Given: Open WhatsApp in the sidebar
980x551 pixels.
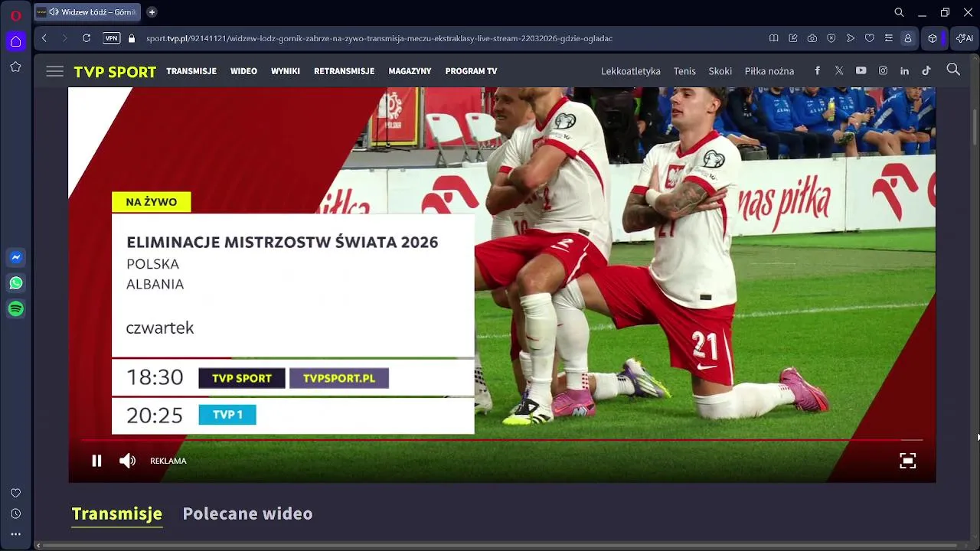Looking at the screenshot, I should [x=15, y=283].
